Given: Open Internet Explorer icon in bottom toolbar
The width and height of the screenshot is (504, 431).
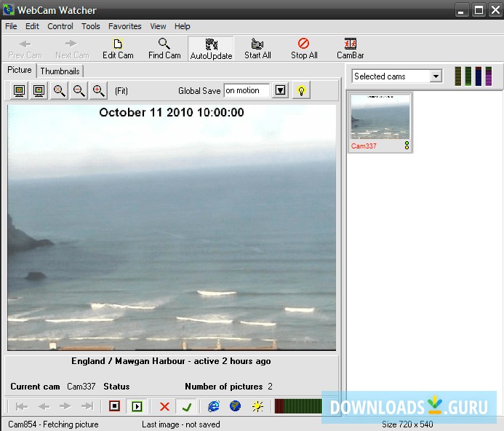Looking at the screenshot, I should pyautogui.click(x=213, y=406).
